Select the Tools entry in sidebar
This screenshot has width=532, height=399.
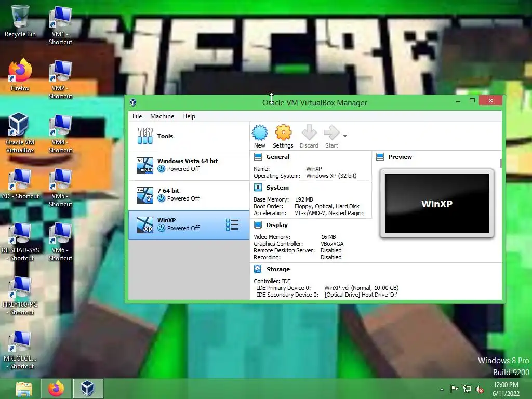pos(189,136)
